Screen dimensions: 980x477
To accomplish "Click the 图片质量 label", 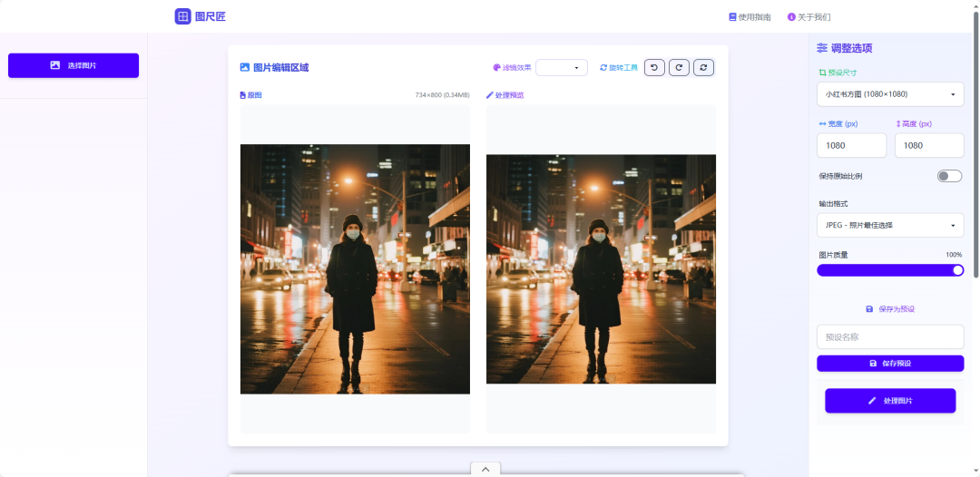I will [x=832, y=255].
